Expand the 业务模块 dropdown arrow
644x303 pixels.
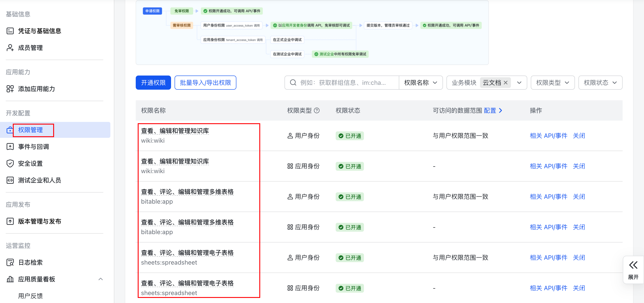point(519,83)
